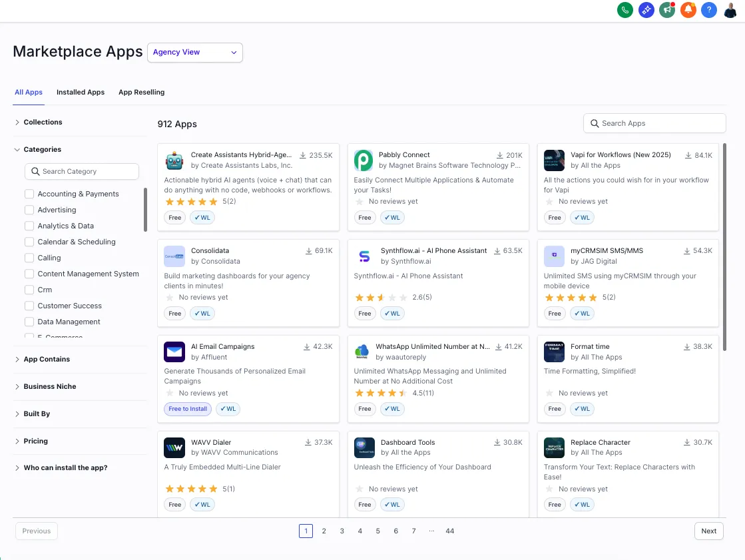Click the magnifier icon in Search Apps
This screenshot has height=560, width=745.
tap(595, 124)
